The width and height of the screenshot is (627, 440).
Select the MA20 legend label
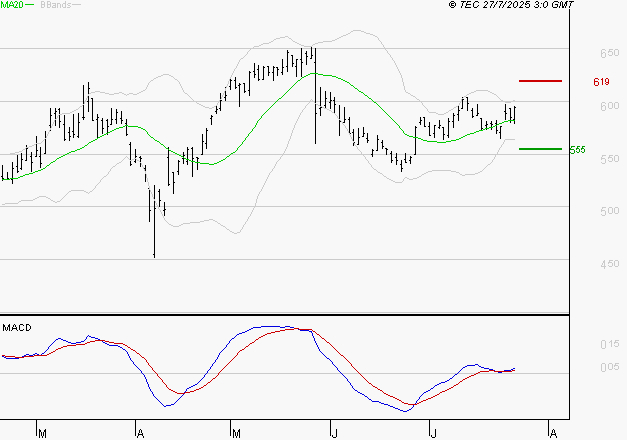click(12, 4)
